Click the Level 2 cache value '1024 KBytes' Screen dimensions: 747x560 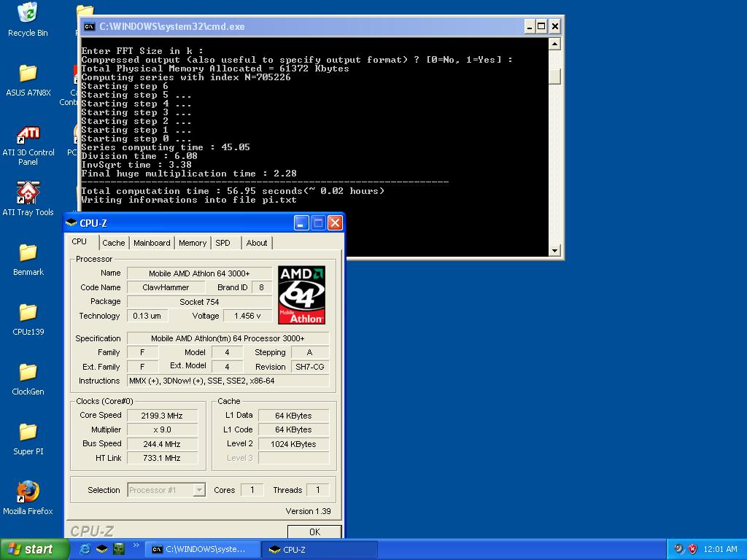point(293,444)
